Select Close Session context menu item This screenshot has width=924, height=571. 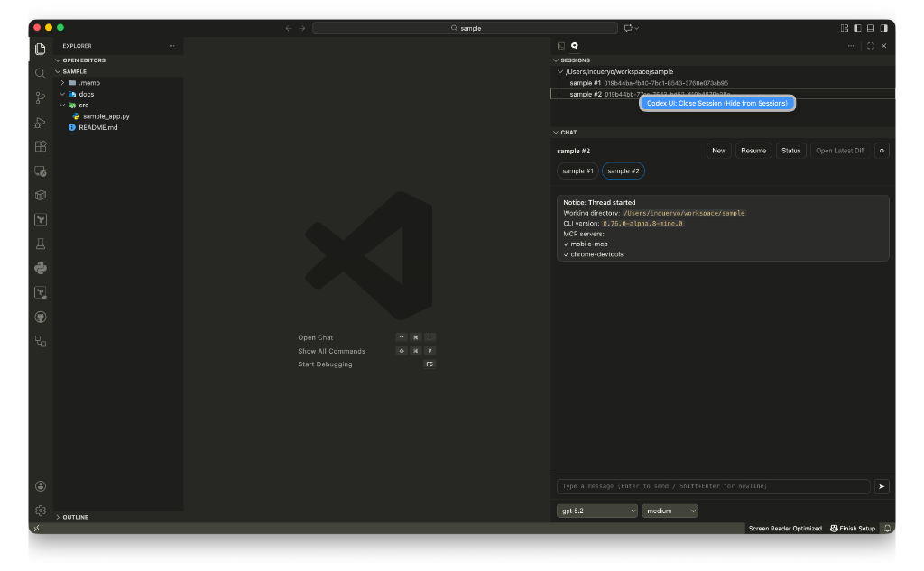(717, 103)
